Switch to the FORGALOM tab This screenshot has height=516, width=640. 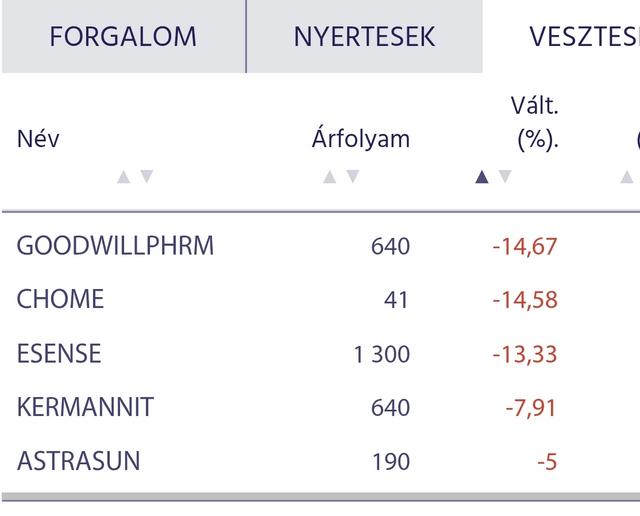coord(123,37)
